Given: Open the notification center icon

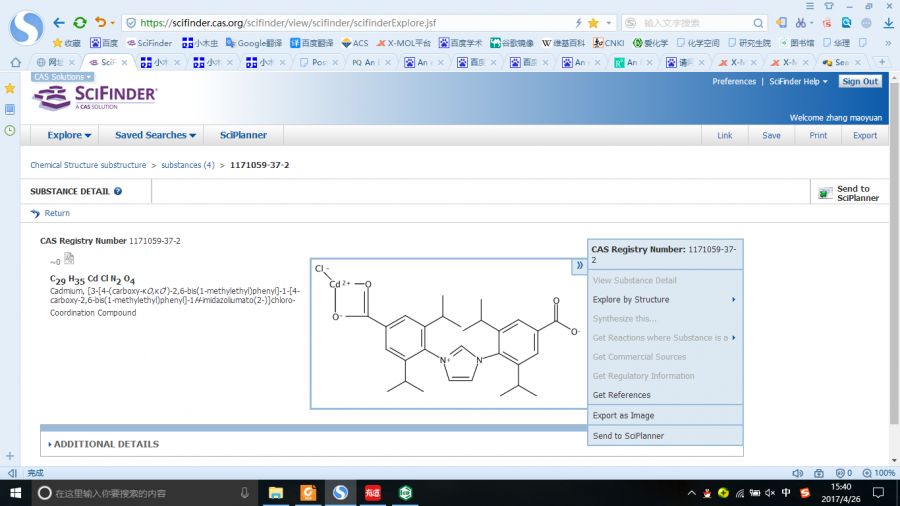Looking at the screenshot, I should pos(878,493).
